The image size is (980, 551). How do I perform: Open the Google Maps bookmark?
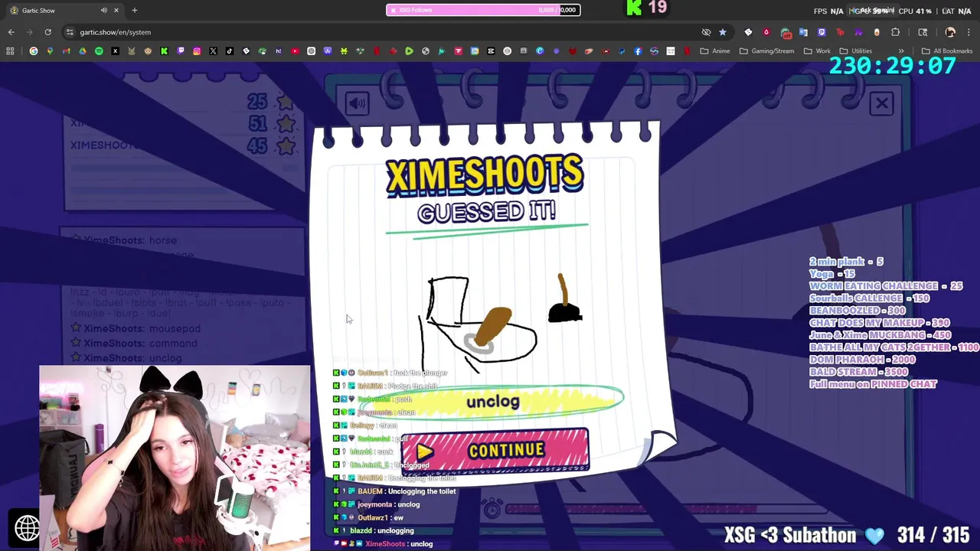(50, 51)
